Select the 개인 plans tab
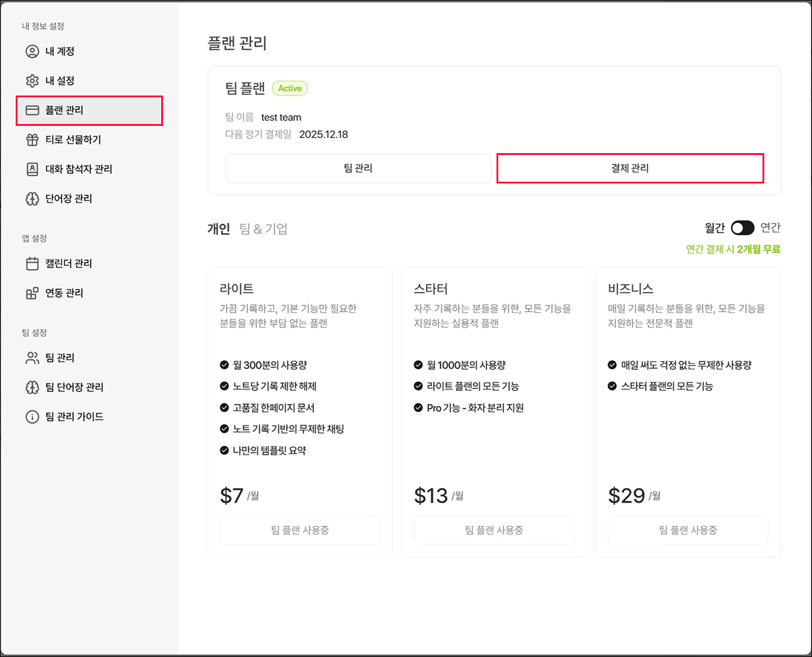Viewport: 812px width, 657px height. pos(219,229)
